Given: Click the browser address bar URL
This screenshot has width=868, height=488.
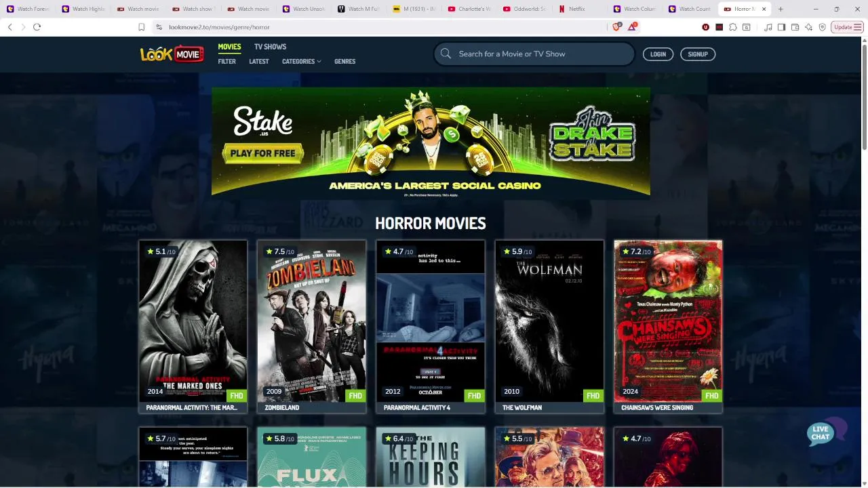Looking at the screenshot, I should click(219, 27).
